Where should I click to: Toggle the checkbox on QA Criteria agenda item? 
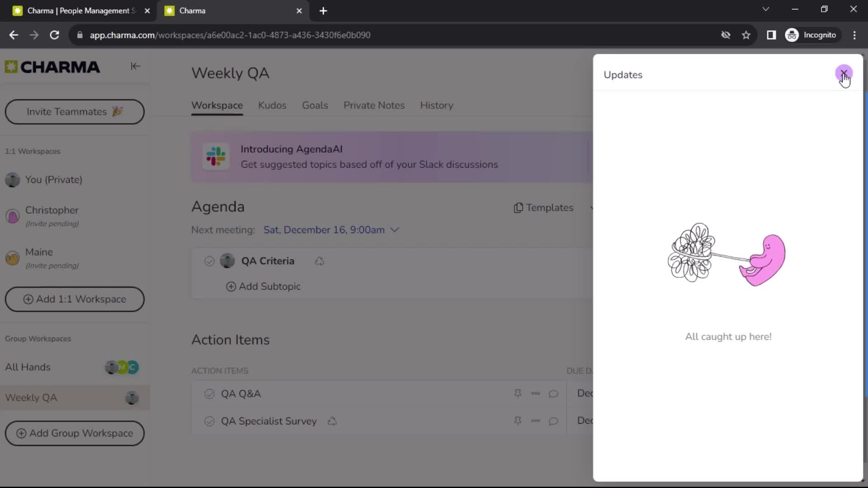point(209,261)
